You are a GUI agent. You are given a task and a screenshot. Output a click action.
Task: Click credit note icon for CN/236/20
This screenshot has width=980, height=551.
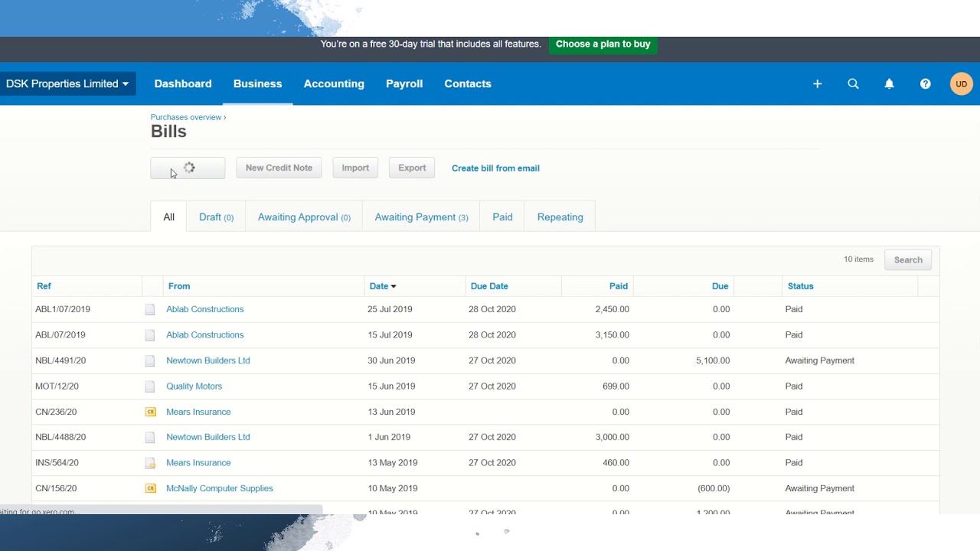pyautogui.click(x=150, y=412)
